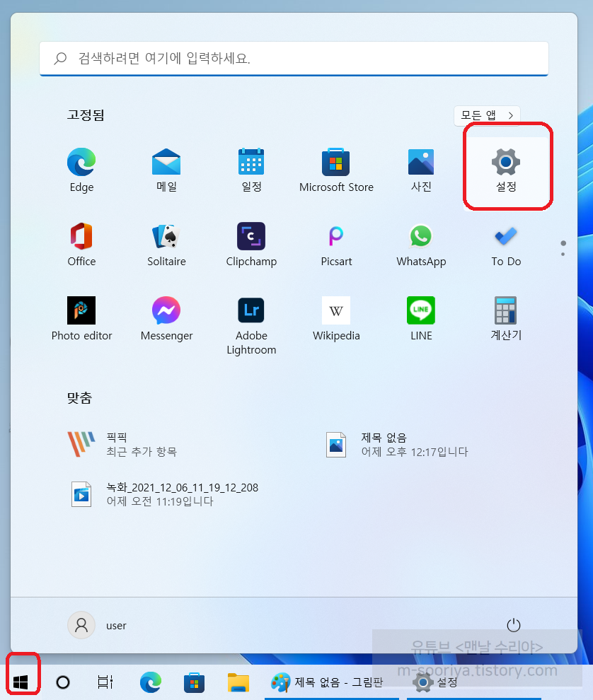Switch to 제목 없음 - 그림판 window
The image size is (593, 700).
(332, 682)
